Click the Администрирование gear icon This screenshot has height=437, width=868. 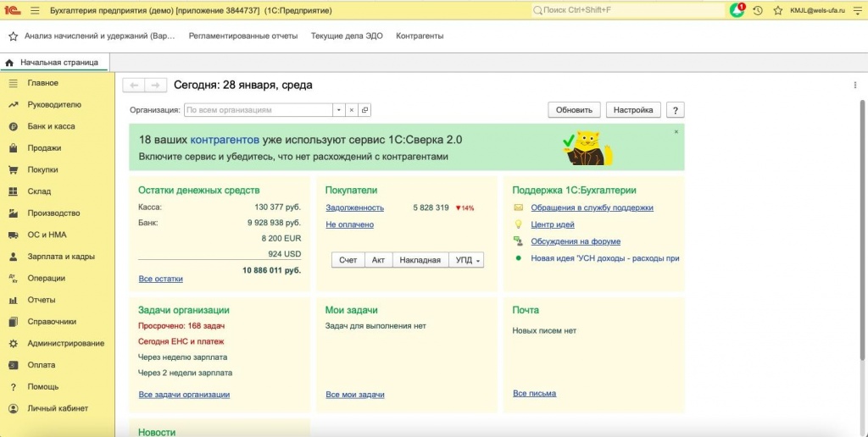click(14, 344)
